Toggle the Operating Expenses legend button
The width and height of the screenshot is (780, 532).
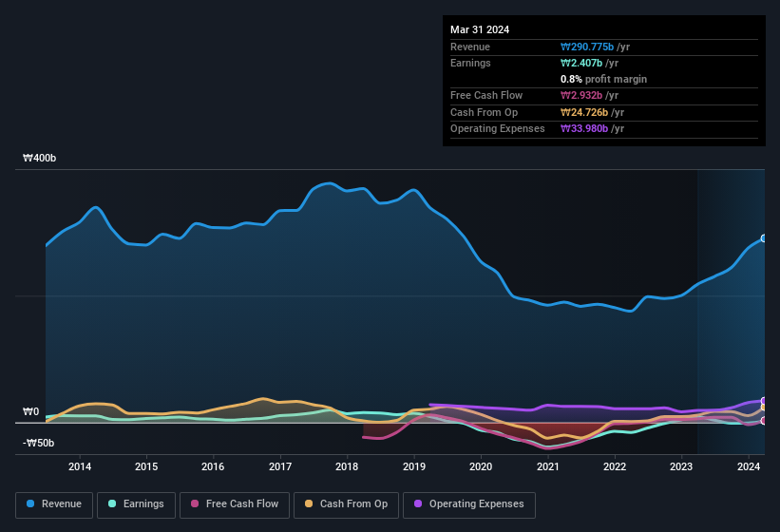point(469,504)
